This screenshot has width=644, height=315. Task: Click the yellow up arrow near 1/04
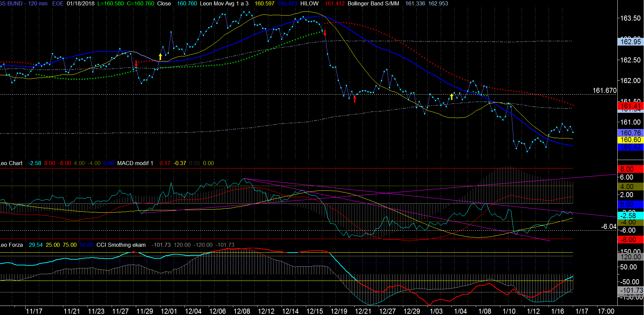click(451, 97)
